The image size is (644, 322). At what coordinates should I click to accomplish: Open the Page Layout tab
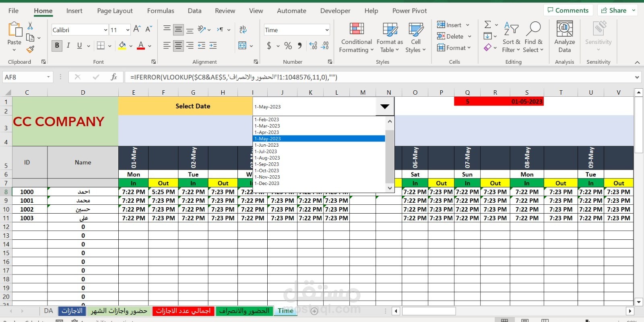[x=115, y=11]
